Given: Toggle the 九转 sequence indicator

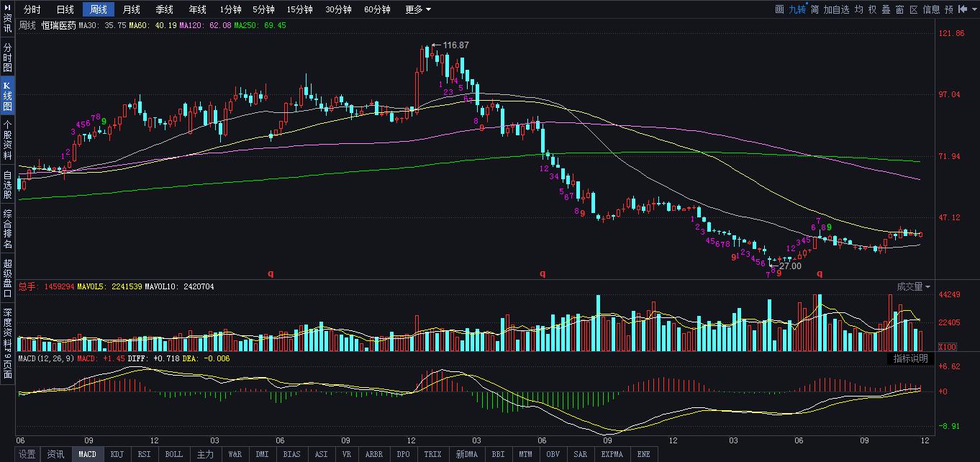Looking at the screenshot, I should (x=797, y=9).
